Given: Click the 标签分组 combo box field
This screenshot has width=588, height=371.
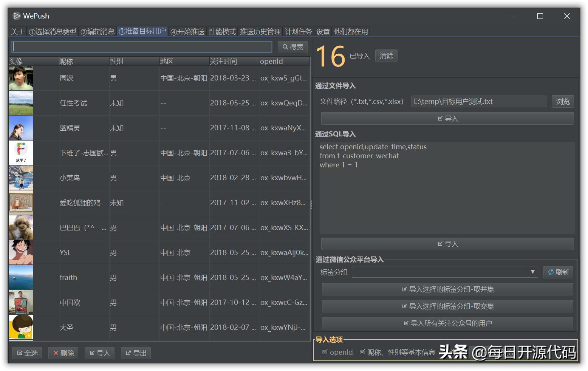Looking at the screenshot, I should [438, 272].
